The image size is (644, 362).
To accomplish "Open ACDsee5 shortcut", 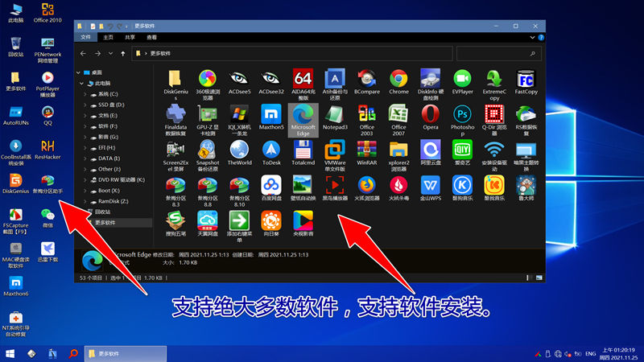I will pyautogui.click(x=239, y=82).
